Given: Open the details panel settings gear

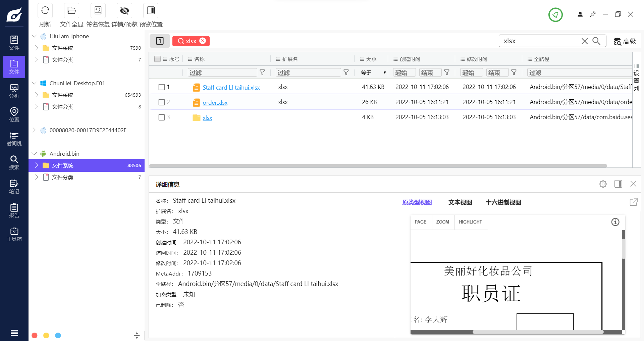Looking at the screenshot, I should click(603, 184).
